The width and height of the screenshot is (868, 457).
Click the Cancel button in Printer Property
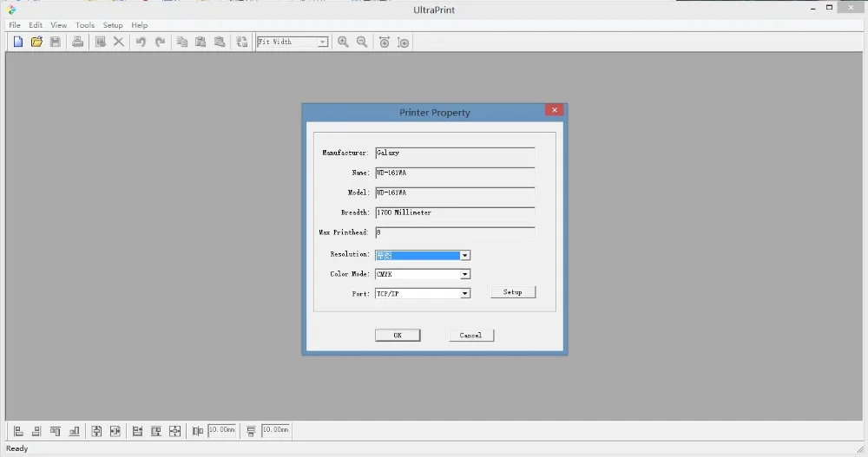pos(471,336)
